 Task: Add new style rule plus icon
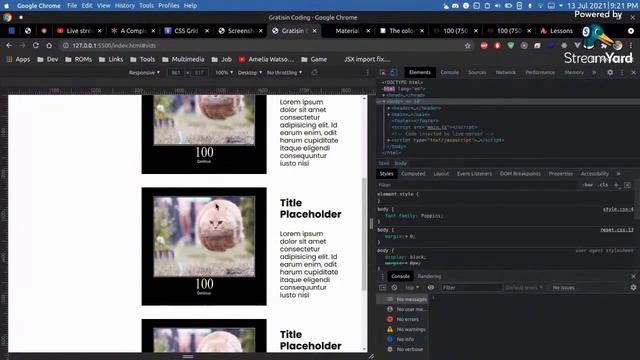click(x=616, y=185)
